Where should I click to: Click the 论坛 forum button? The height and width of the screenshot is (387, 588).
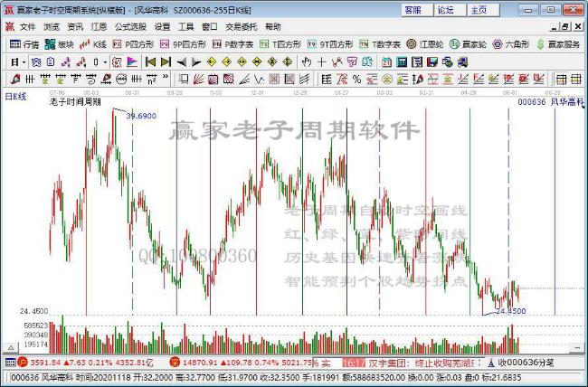(x=450, y=10)
